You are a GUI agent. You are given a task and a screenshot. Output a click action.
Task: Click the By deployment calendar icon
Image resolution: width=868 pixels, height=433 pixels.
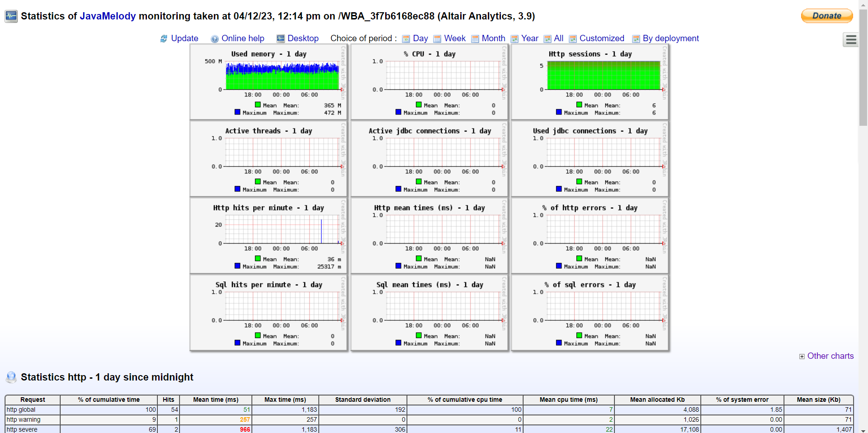click(x=636, y=39)
